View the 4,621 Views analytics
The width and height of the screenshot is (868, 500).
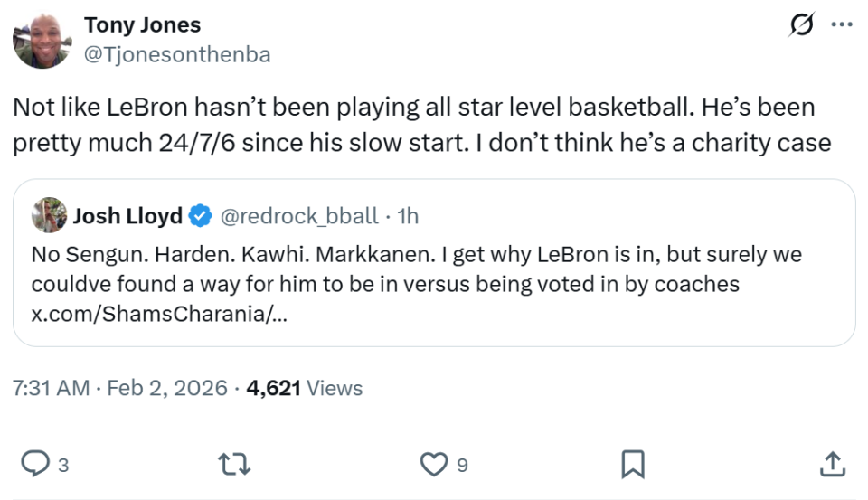304,388
